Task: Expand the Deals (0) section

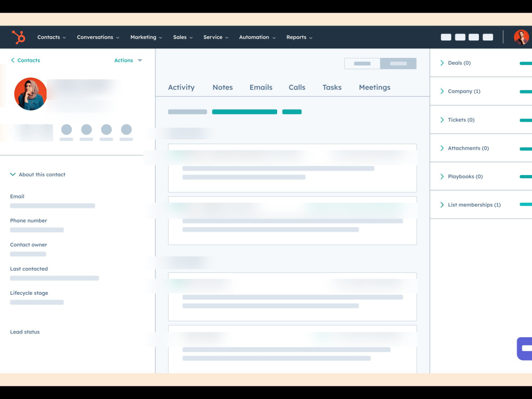Action: [x=455, y=63]
